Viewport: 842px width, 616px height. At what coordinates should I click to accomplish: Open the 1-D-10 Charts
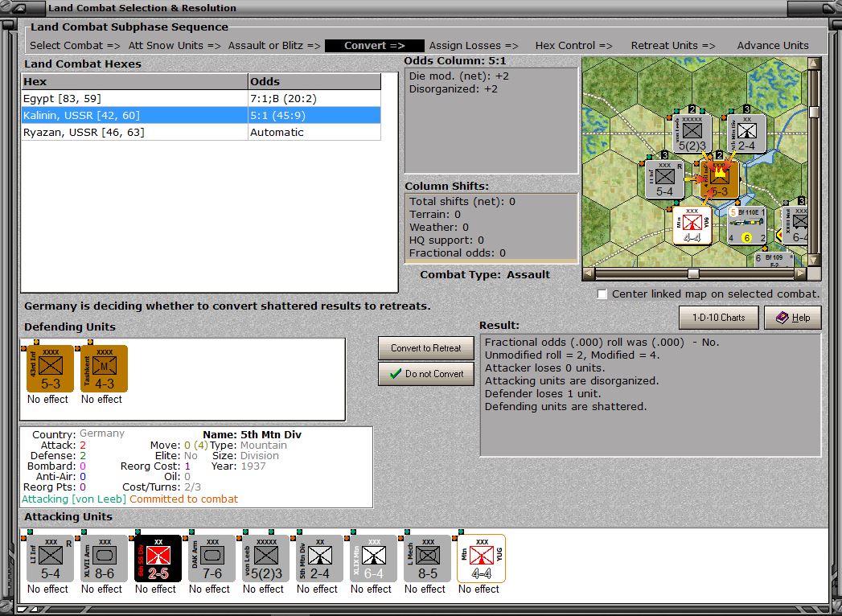718,318
